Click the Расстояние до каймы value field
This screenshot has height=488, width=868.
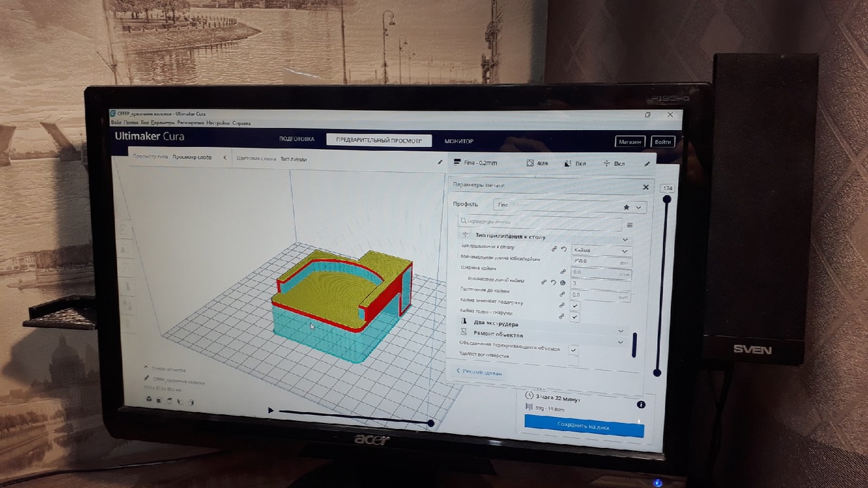(x=601, y=296)
